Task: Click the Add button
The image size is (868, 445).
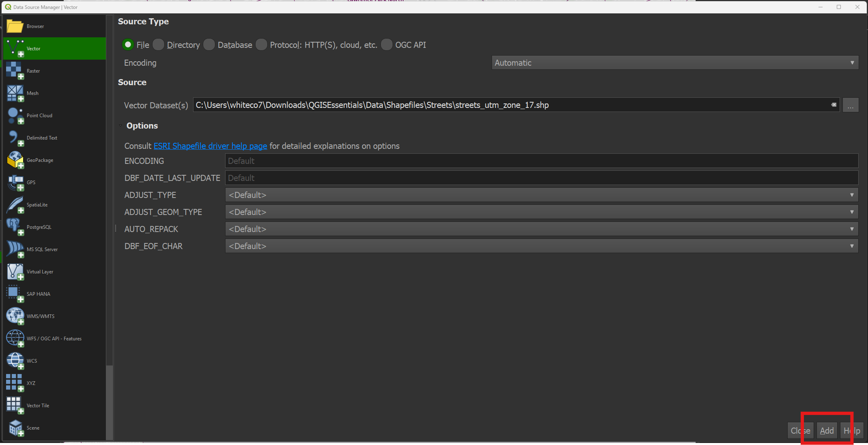Action: click(827, 431)
